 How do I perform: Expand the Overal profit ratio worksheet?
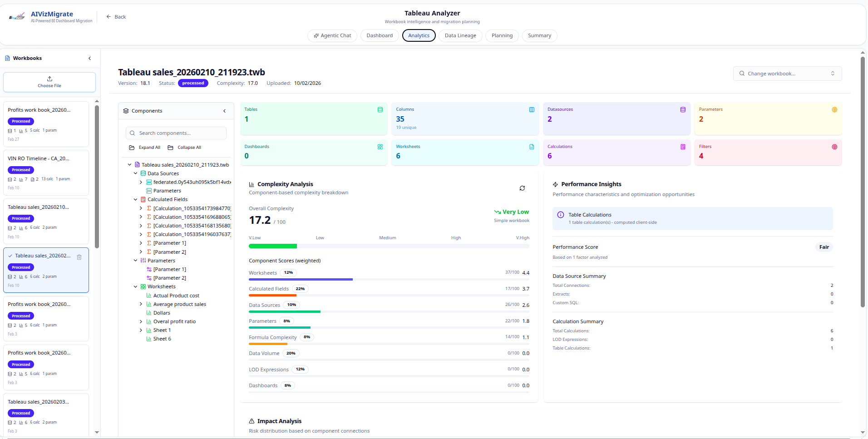141,321
